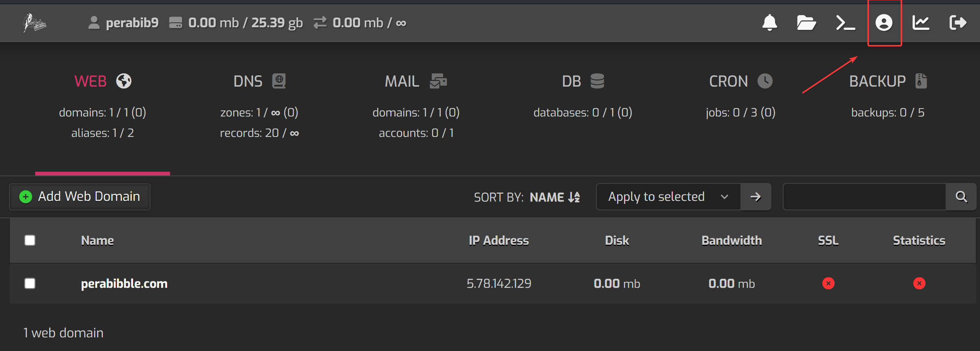Open the web terminal icon
This screenshot has width=980, height=351.
click(845, 23)
